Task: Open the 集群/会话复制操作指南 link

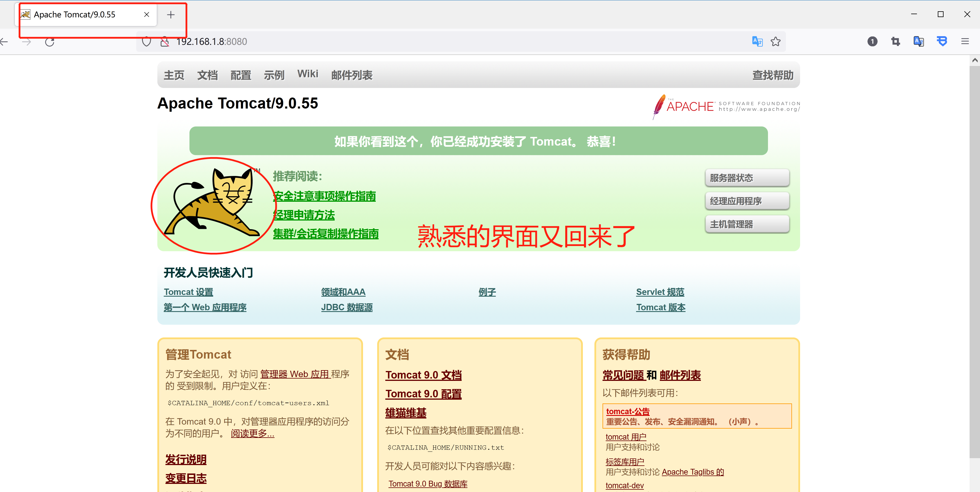Action: coord(326,234)
